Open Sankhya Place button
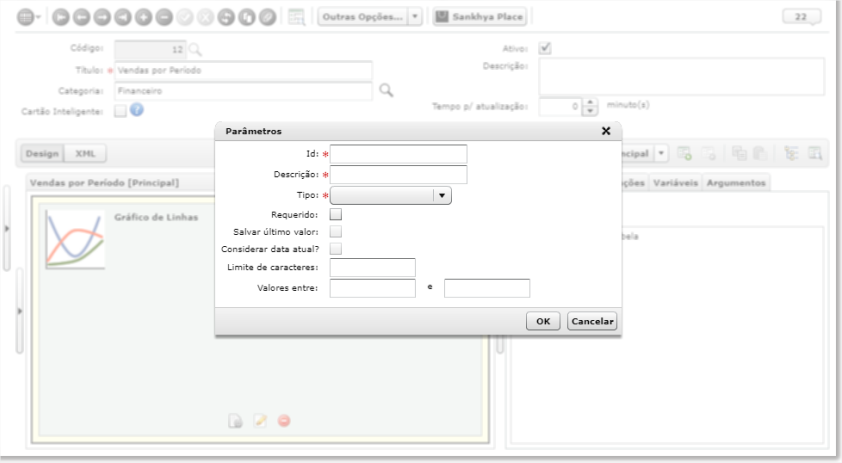This screenshot has height=463, width=842. pos(480,17)
